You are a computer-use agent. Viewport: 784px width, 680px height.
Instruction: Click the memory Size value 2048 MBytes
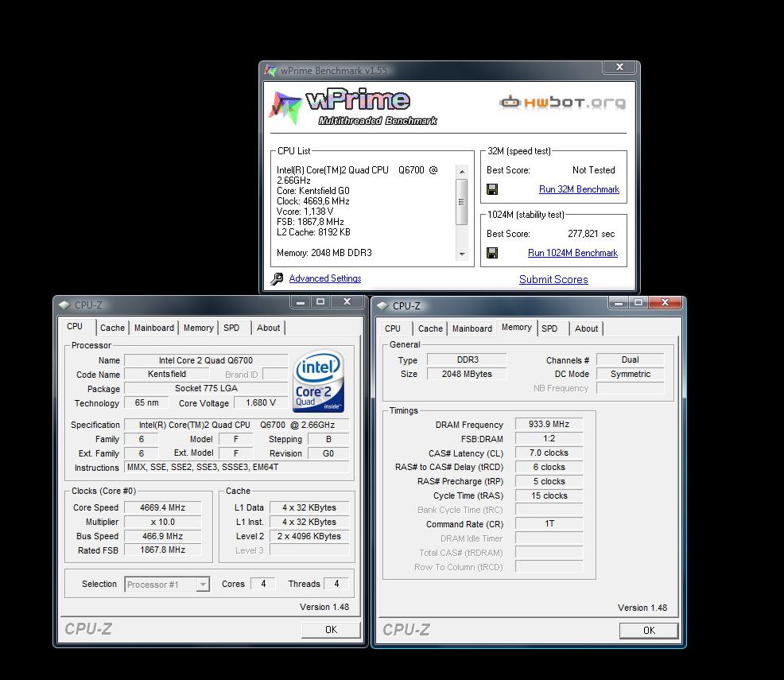[x=467, y=374]
